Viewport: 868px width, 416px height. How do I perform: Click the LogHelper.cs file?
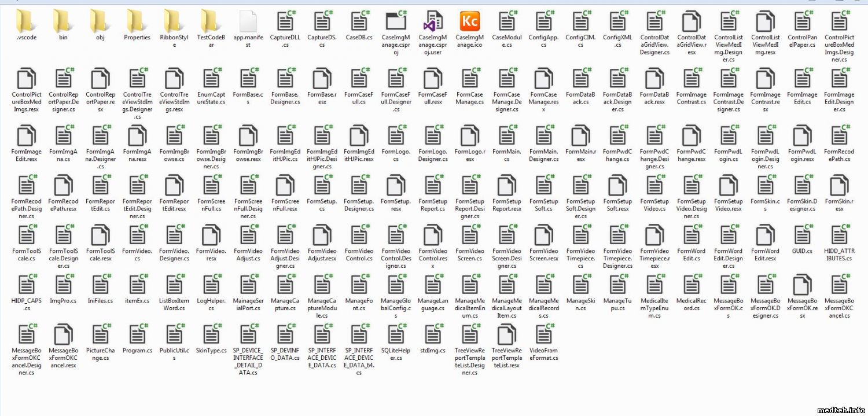tap(211, 285)
